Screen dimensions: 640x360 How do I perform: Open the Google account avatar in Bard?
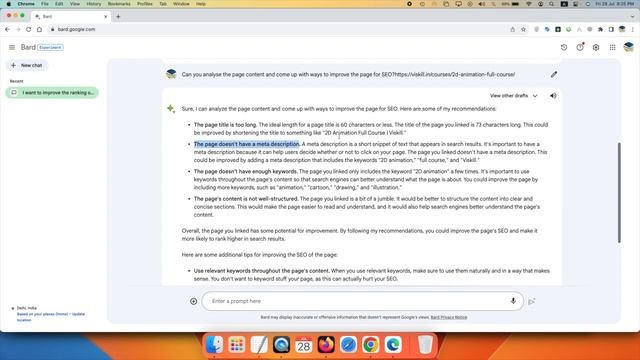[629, 47]
